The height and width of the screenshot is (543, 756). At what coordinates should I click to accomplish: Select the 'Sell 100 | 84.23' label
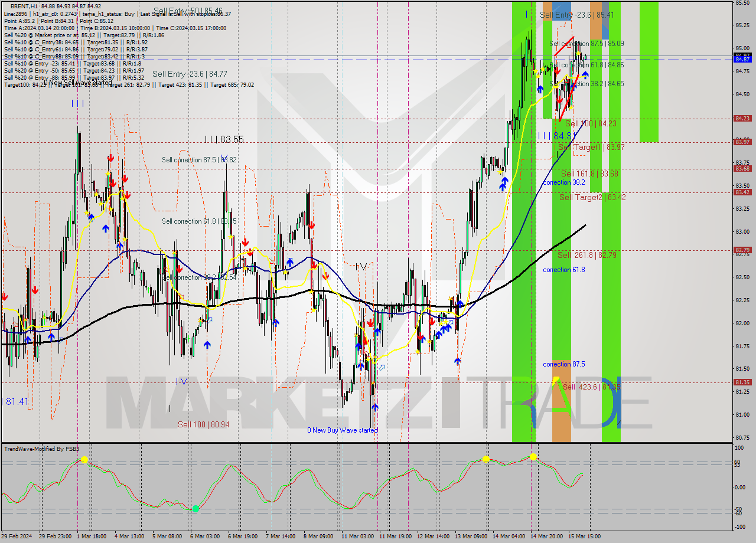591,123
